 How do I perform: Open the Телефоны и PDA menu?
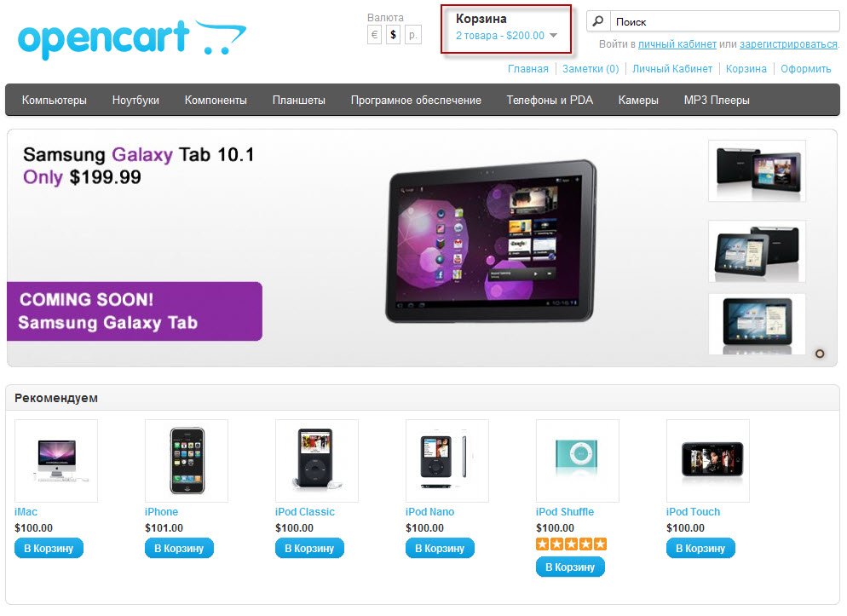point(550,101)
